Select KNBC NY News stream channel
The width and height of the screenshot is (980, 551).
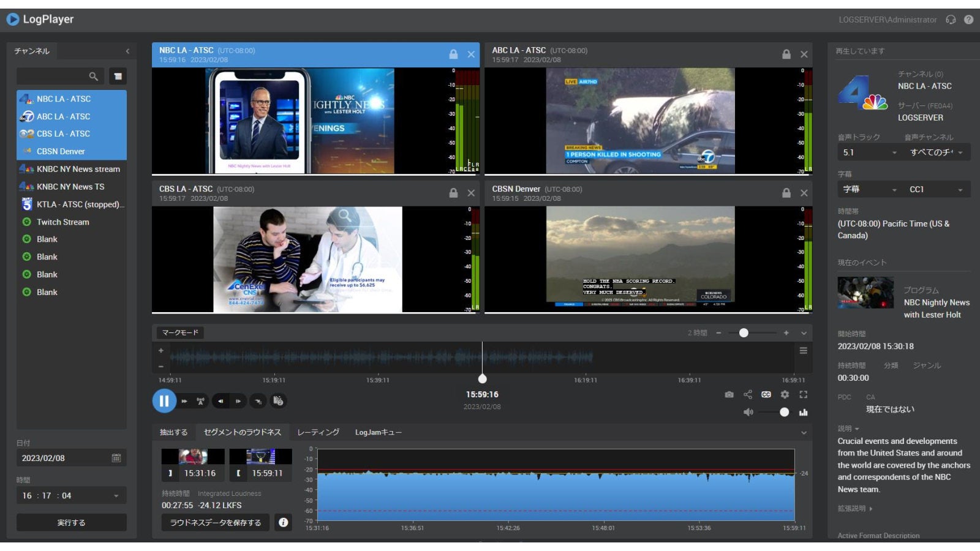(78, 169)
